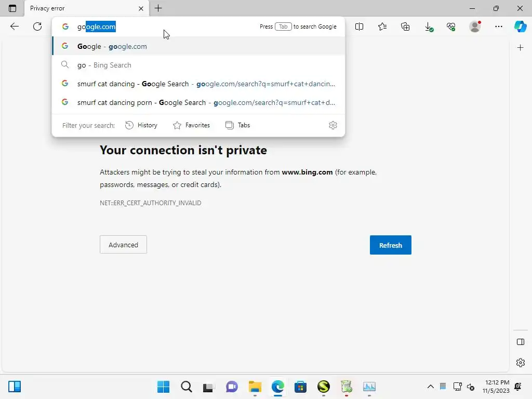The height and width of the screenshot is (399, 532).
Task: Open the green S app in taskbar
Action: tap(324, 387)
